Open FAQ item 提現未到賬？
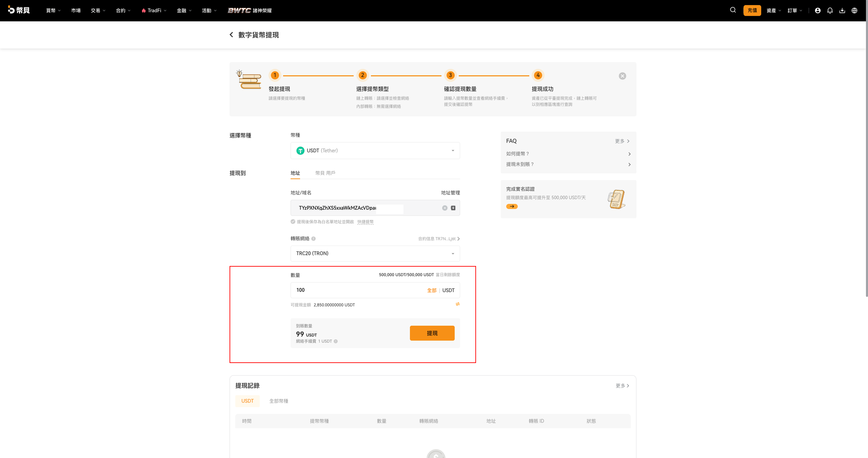This screenshot has width=868, height=458. click(x=568, y=164)
